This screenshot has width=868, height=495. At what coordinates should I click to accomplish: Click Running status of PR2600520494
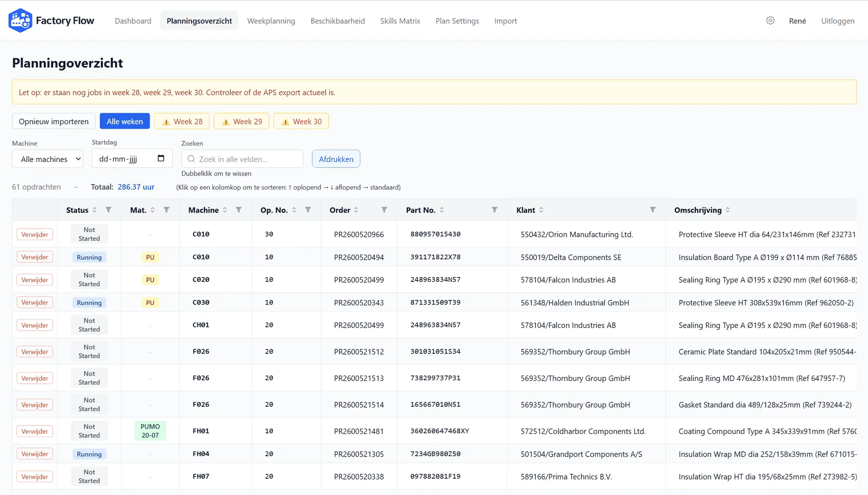[x=89, y=257]
